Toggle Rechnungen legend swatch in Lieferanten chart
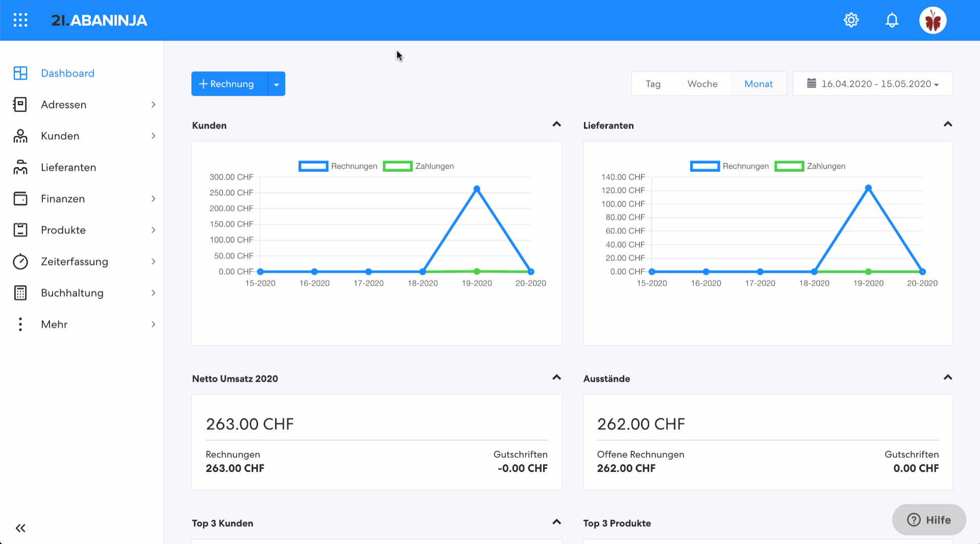This screenshot has width=980, height=544. tap(704, 166)
